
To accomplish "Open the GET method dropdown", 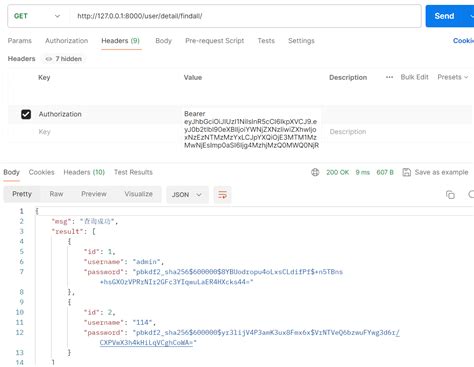I will (x=37, y=16).
